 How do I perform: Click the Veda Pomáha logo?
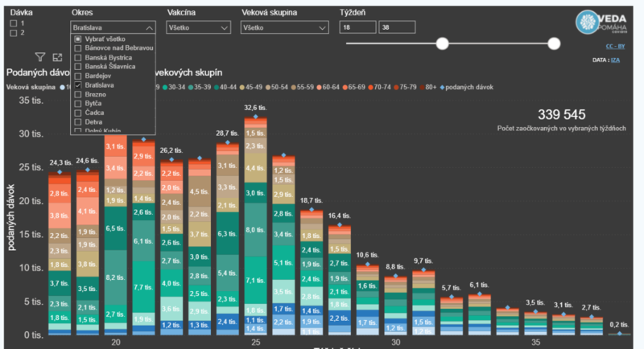click(x=601, y=23)
